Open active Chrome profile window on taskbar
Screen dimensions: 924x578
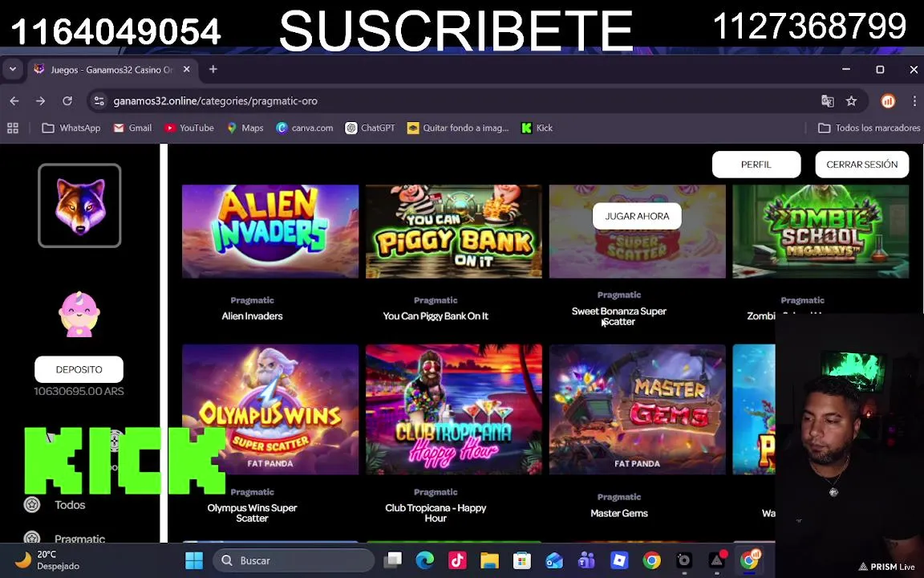[x=750, y=559]
